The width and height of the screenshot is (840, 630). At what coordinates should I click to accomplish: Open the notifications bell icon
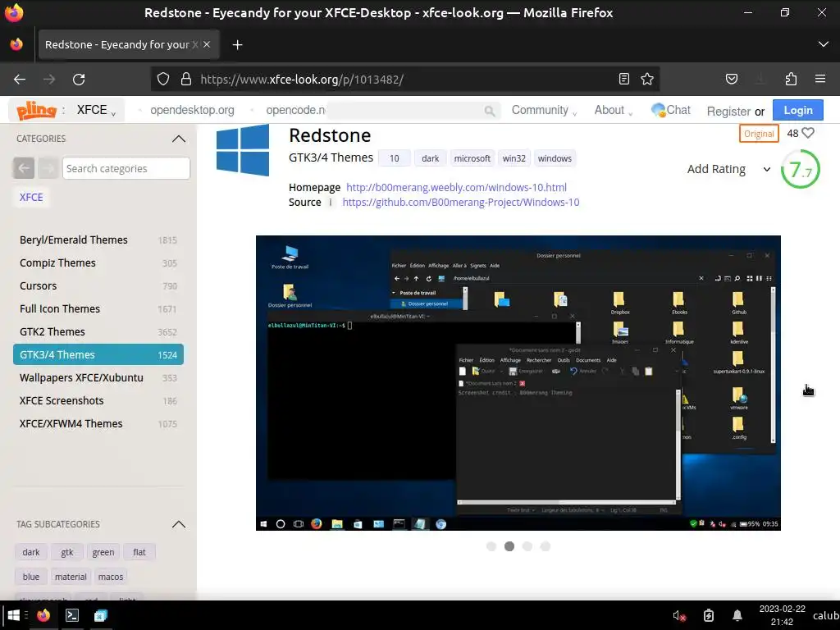pyautogui.click(x=737, y=615)
